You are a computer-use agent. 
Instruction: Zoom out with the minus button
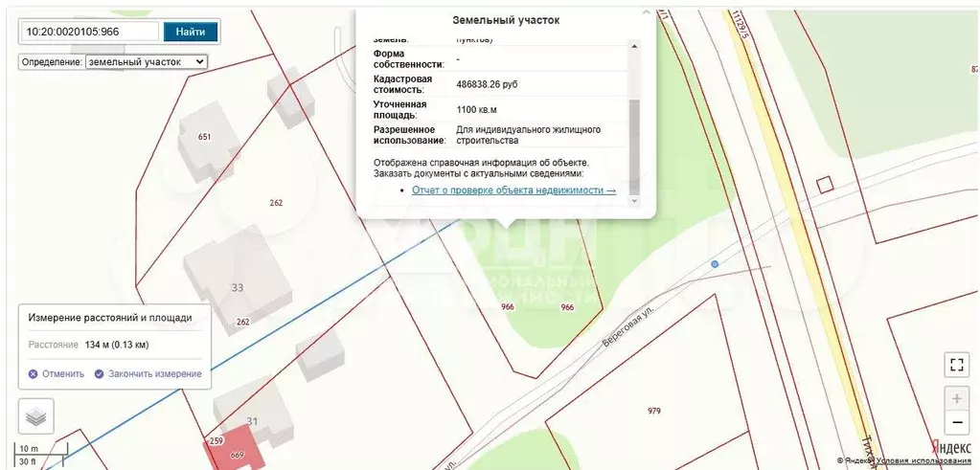[x=956, y=422]
